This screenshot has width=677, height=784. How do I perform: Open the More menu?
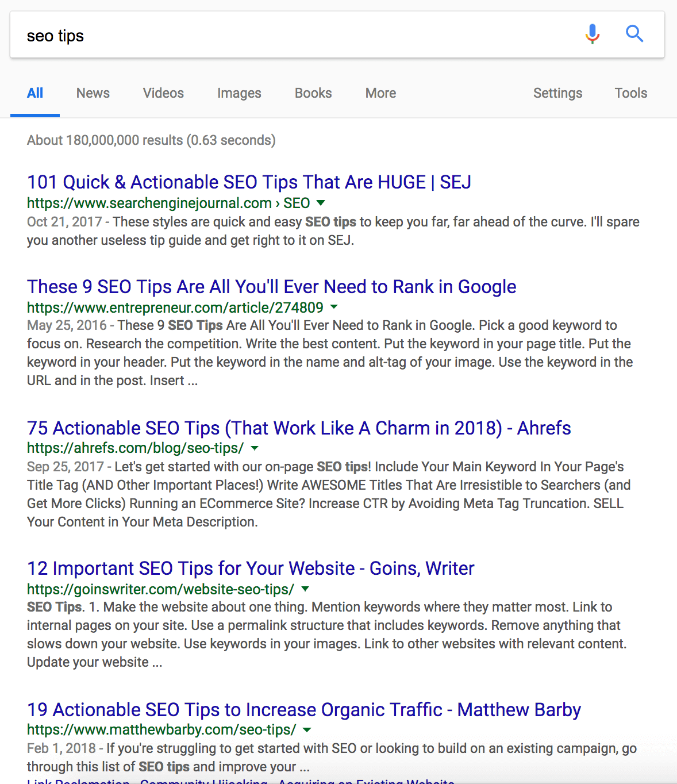click(380, 93)
